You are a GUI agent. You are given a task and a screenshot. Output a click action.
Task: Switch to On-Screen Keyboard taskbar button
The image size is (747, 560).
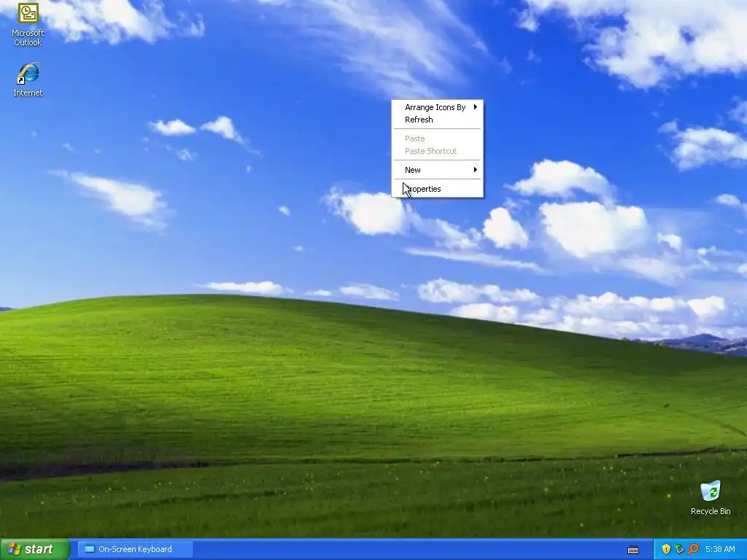pyautogui.click(x=135, y=549)
